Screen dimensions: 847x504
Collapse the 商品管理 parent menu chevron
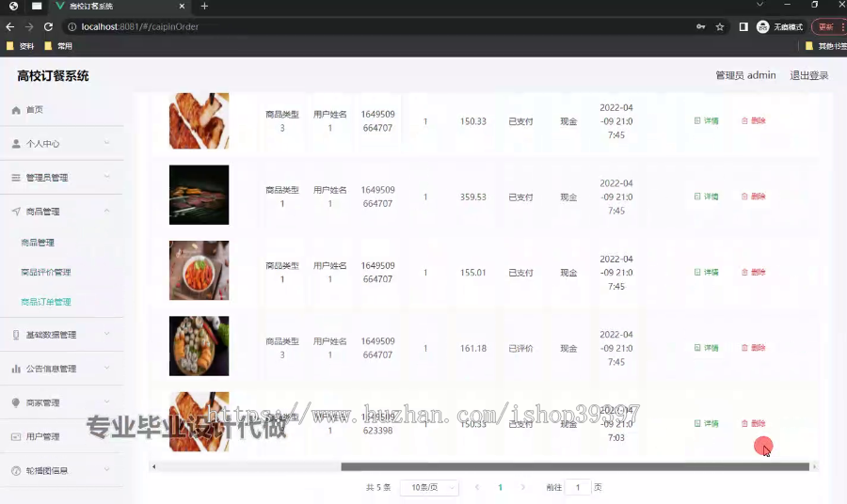106,211
